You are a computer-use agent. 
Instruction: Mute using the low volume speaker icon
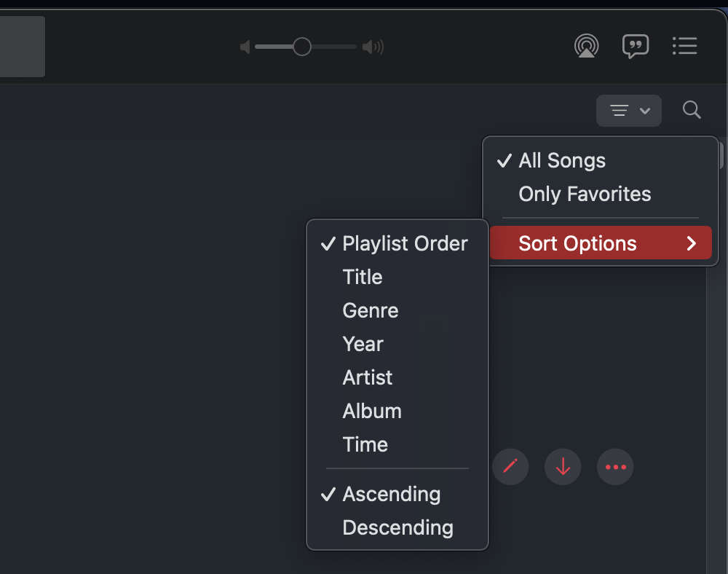pyautogui.click(x=245, y=47)
